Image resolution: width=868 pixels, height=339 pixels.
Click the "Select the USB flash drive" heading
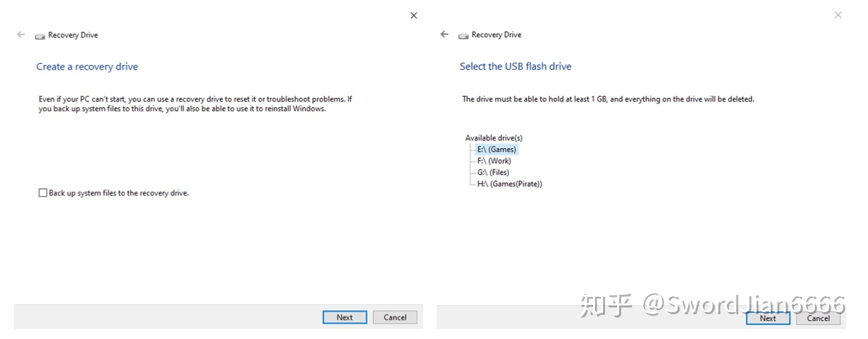pyautogui.click(x=515, y=66)
